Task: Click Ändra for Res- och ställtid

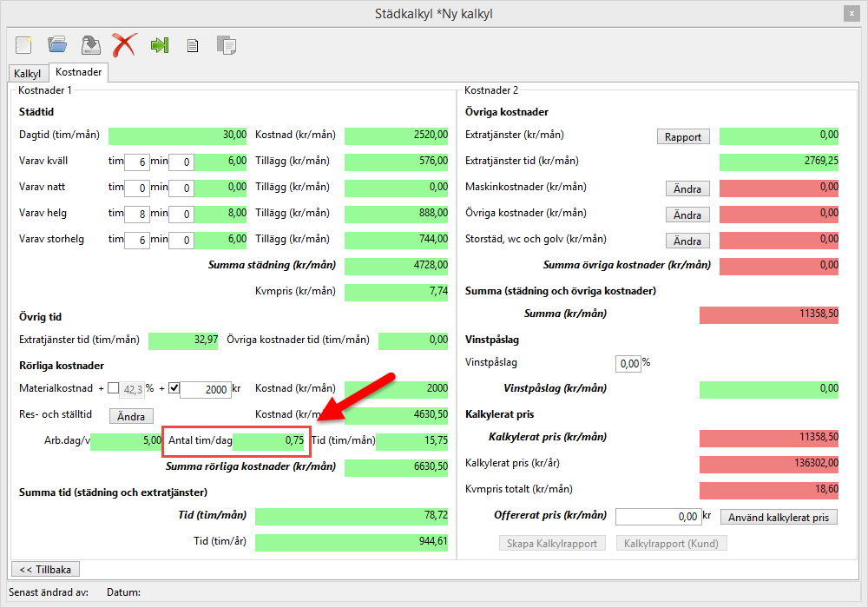Action: point(131,416)
